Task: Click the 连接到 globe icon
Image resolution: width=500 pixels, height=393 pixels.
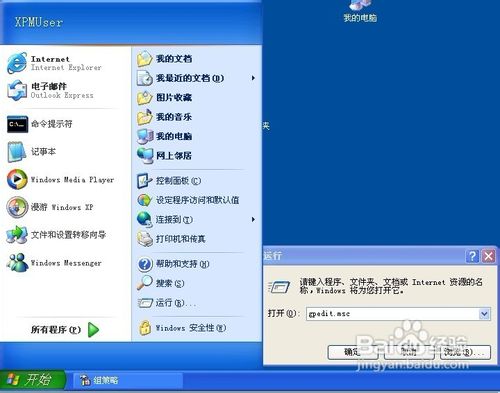Action: 145,219
